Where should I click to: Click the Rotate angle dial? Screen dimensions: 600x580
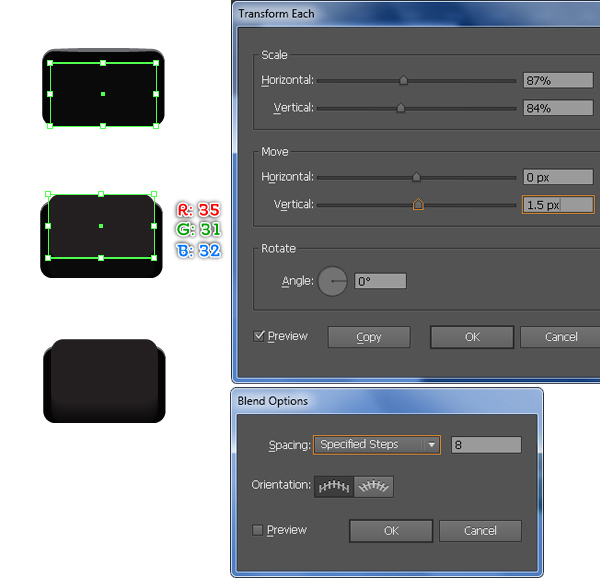332,281
